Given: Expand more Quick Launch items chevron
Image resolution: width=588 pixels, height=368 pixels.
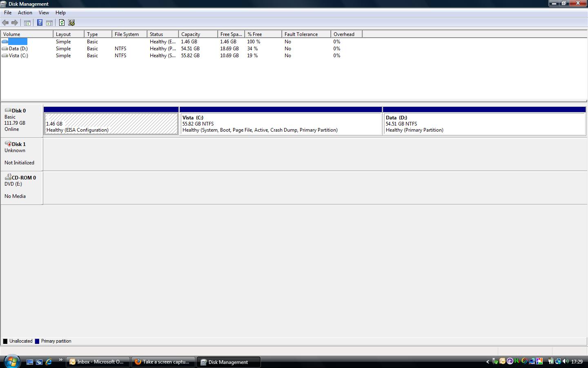Looking at the screenshot, I should (x=60, y=360).
